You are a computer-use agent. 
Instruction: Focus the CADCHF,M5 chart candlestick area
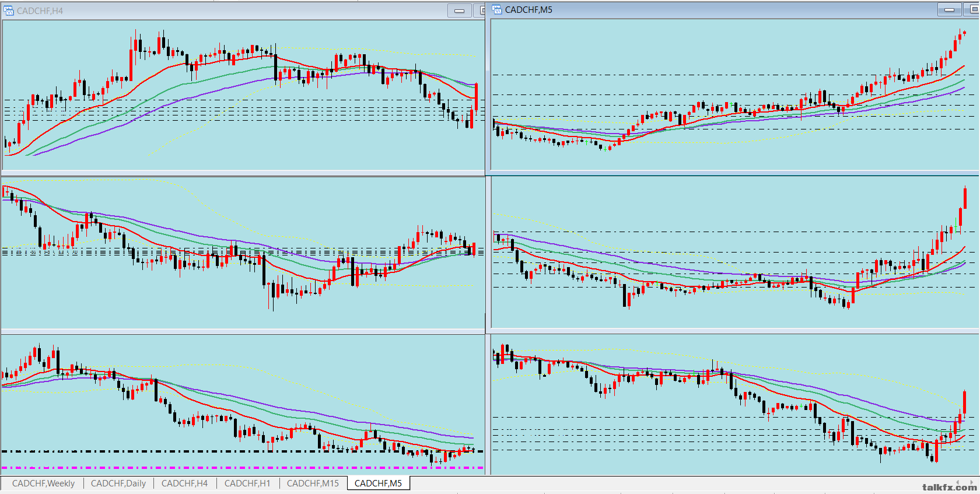(x=734, y=94)
